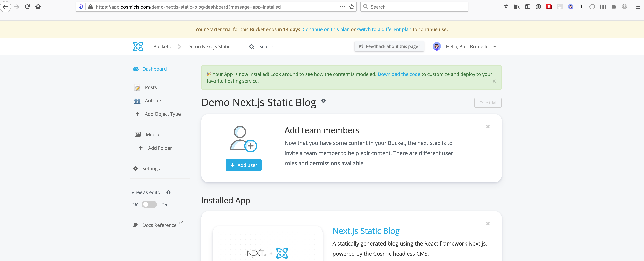Click the Add user button
The image size is (644, 261).
[x=244, y=165]
